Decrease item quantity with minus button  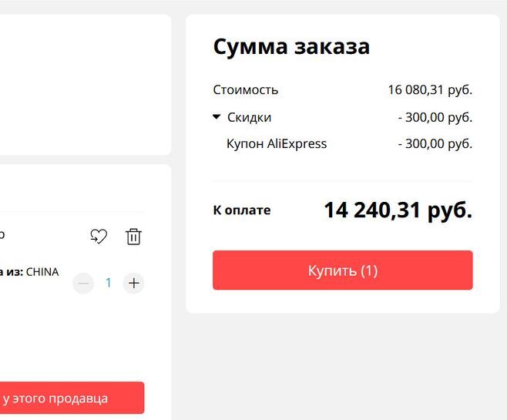click(83, 284)
